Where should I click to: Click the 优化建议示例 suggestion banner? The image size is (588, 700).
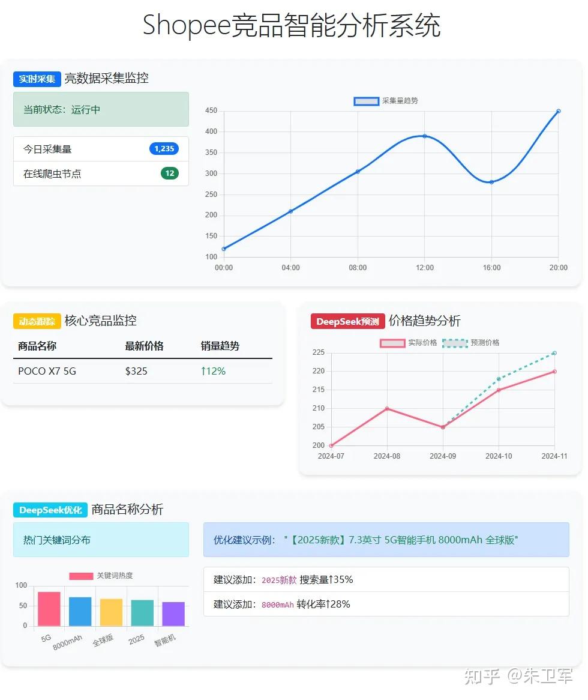386,540
